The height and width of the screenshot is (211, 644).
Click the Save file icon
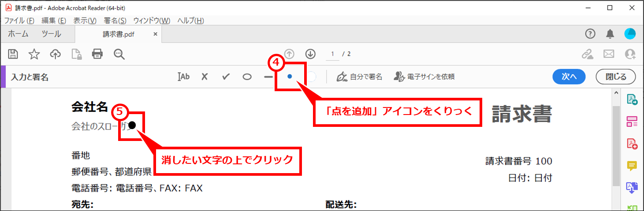point(13,54)
